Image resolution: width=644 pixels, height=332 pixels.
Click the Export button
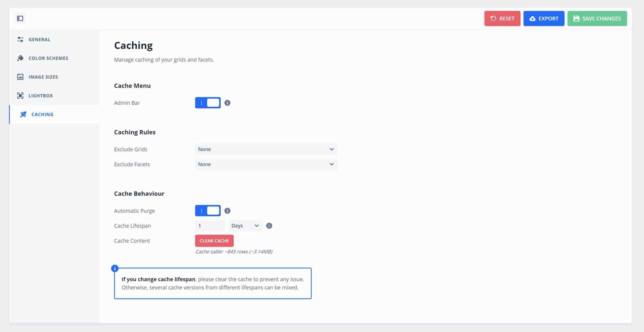(x=544, y=19)
